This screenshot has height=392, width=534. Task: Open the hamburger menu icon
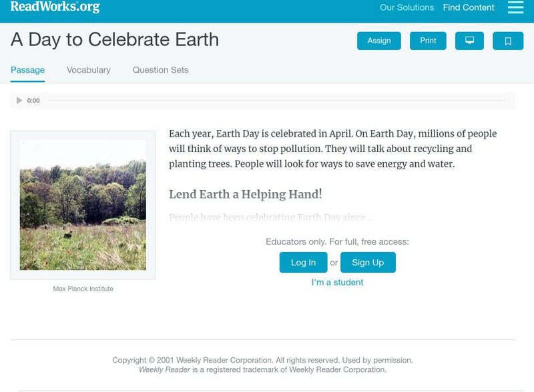515,8
